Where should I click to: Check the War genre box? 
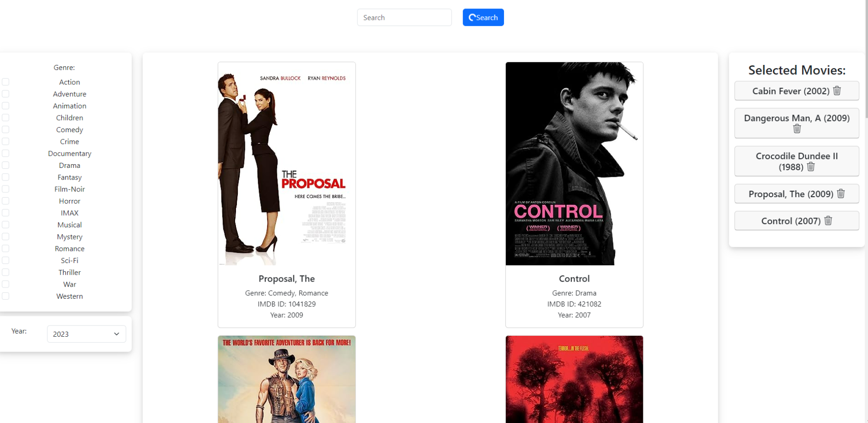[6, 284]
